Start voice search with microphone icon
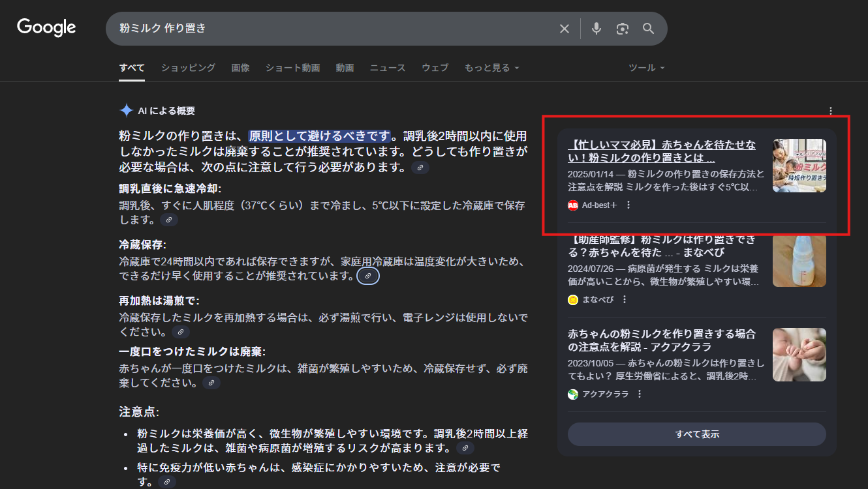This screenshot has height=489, width=868. click(x=596, y=29)
